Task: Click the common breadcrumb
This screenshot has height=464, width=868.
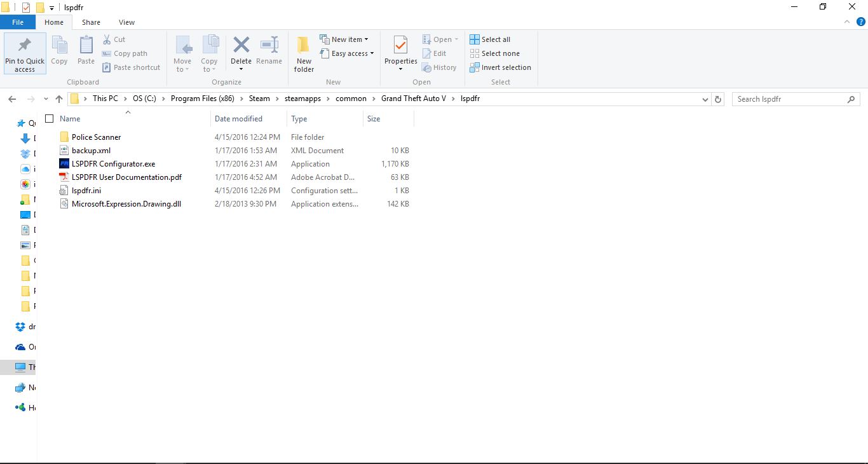Action: (x=351, y=99)
